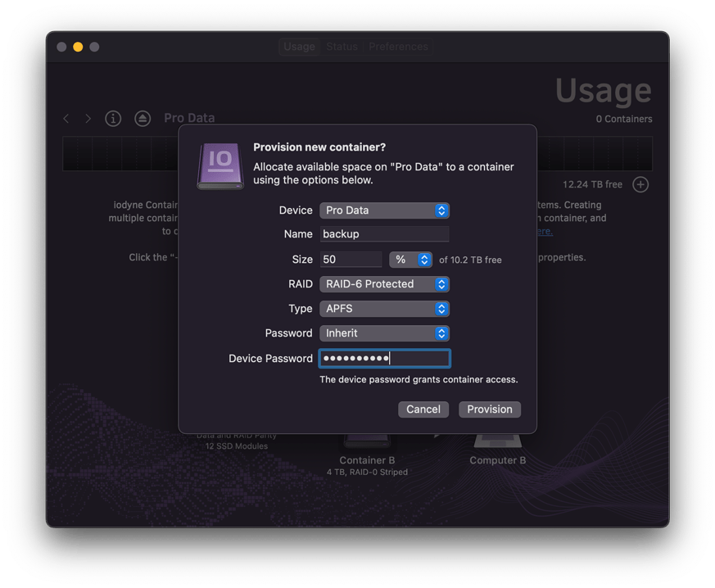Click the back navigation arrow

[x=66, y=119]
